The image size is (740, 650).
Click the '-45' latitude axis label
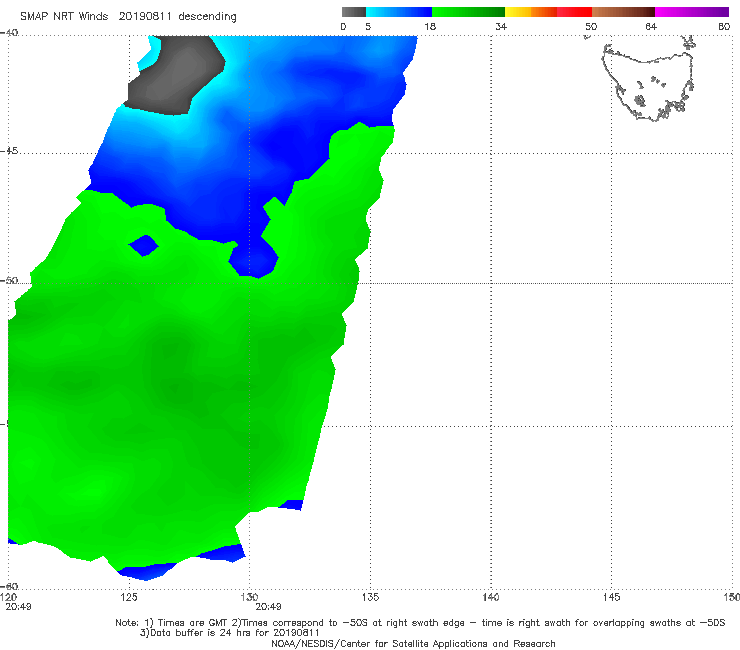9,151
